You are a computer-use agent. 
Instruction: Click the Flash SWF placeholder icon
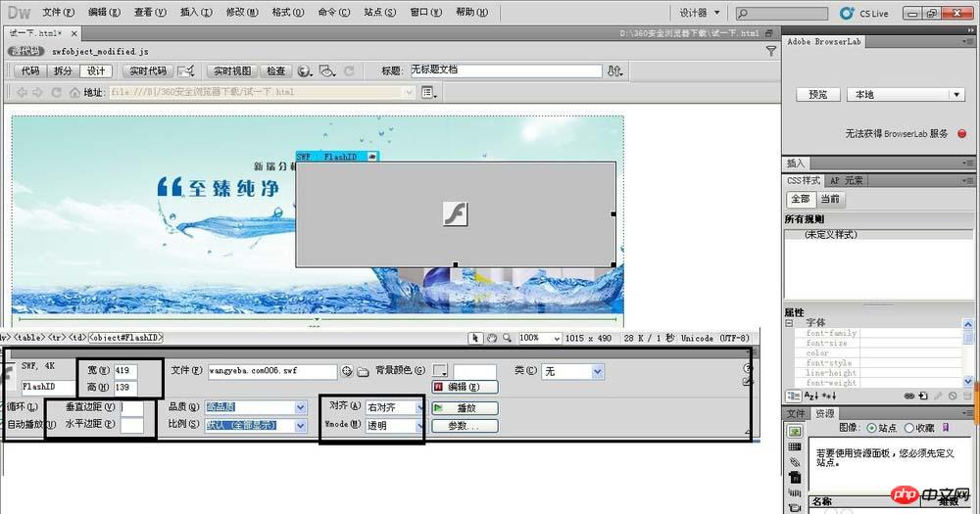coord(455,213)
